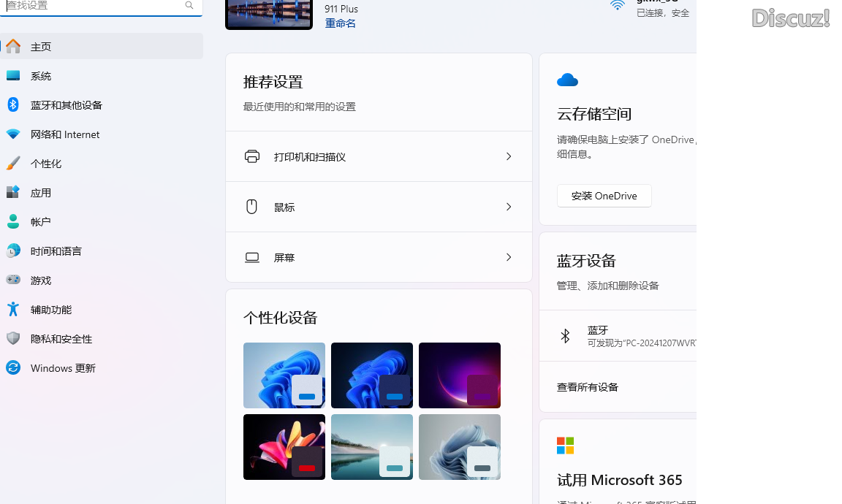Expand the Printers and scanners chevron
The width and height of the screenshot is (842, 504).
click(509, 156)
